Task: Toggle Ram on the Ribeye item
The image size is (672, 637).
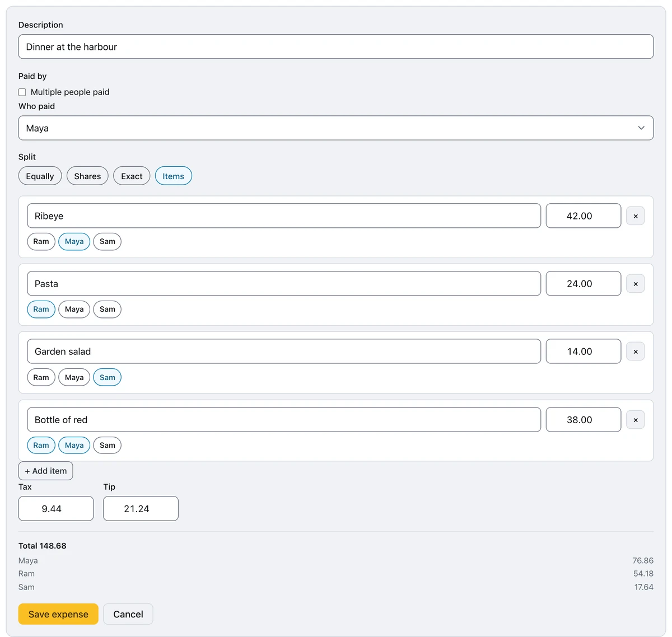Action: pos(41,242)
